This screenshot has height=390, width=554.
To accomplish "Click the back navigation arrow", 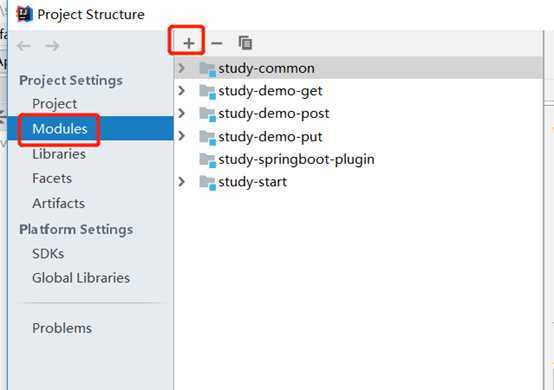I will 24,46.
